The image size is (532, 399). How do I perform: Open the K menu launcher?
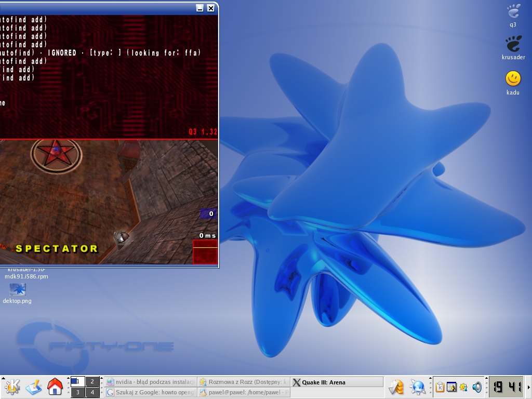pyautogui.click(x=12, y=387)
